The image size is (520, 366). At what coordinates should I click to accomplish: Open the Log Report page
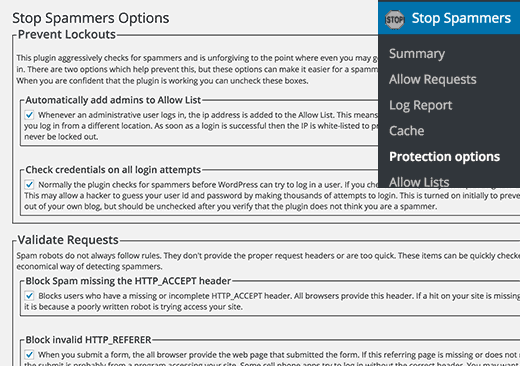tap(421, 105)
